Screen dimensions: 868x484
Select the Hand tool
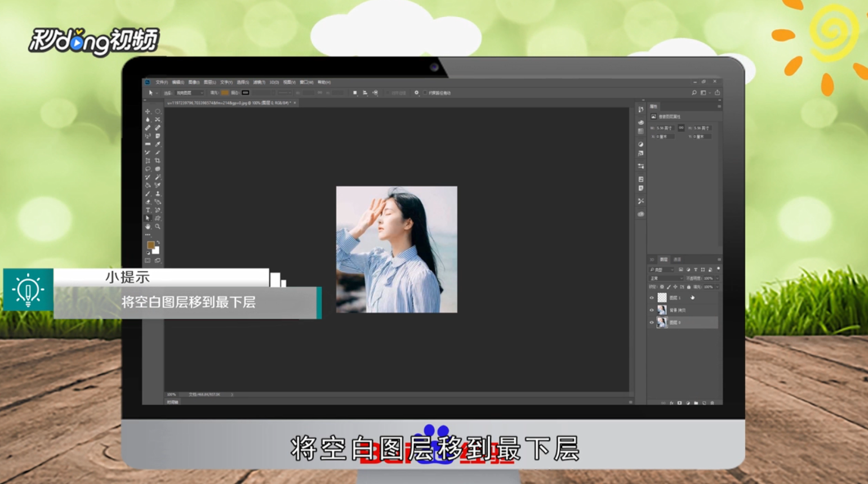pyautogui.click(x=148, y=226)
